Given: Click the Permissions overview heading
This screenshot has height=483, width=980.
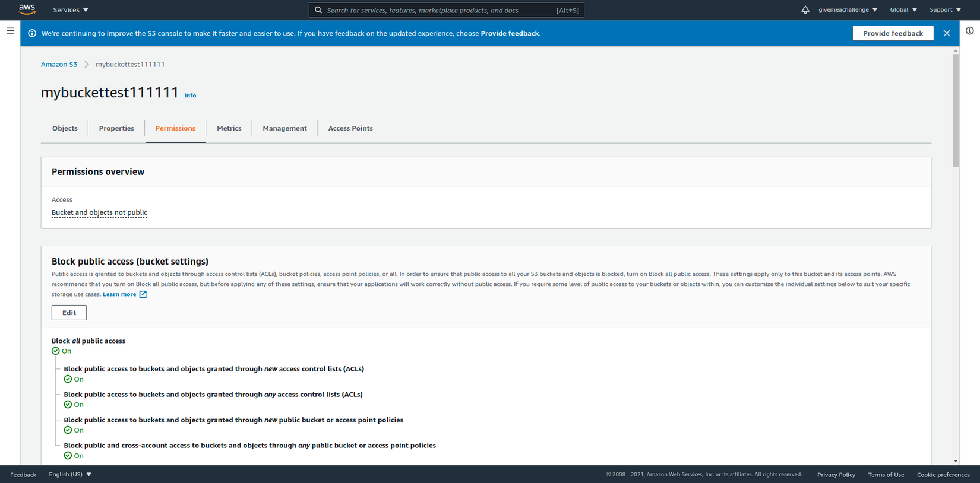Looking at the screenshot, I should point(98,172).
